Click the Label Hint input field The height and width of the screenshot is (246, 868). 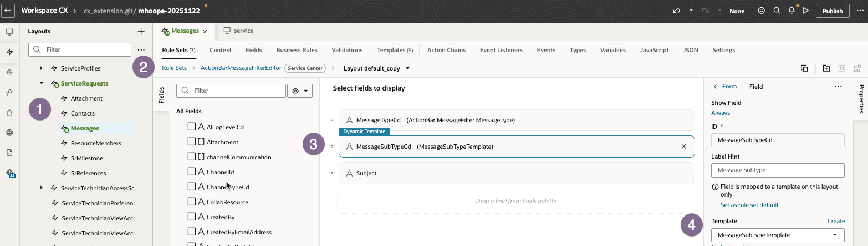[777, 170]
